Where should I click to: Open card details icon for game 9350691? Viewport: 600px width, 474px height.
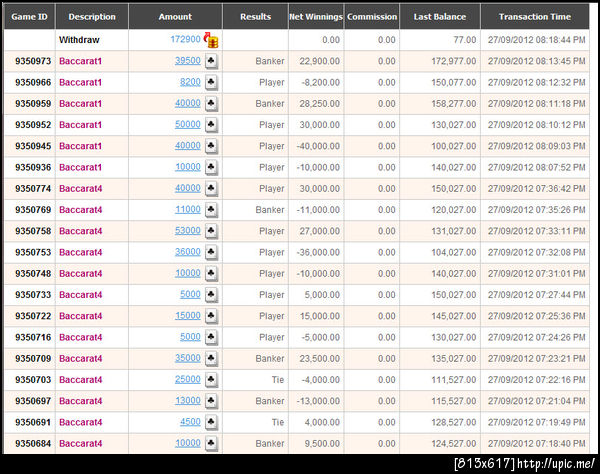coord(212,422)
